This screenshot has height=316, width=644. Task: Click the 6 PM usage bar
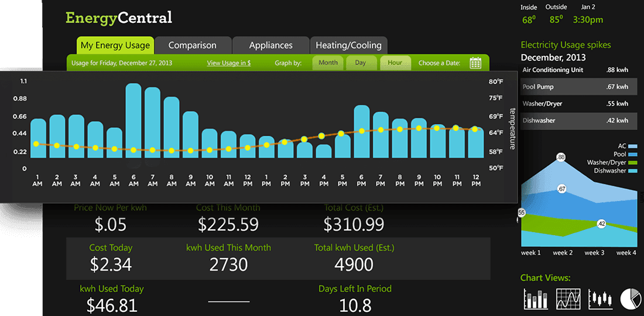coord(361,132)
